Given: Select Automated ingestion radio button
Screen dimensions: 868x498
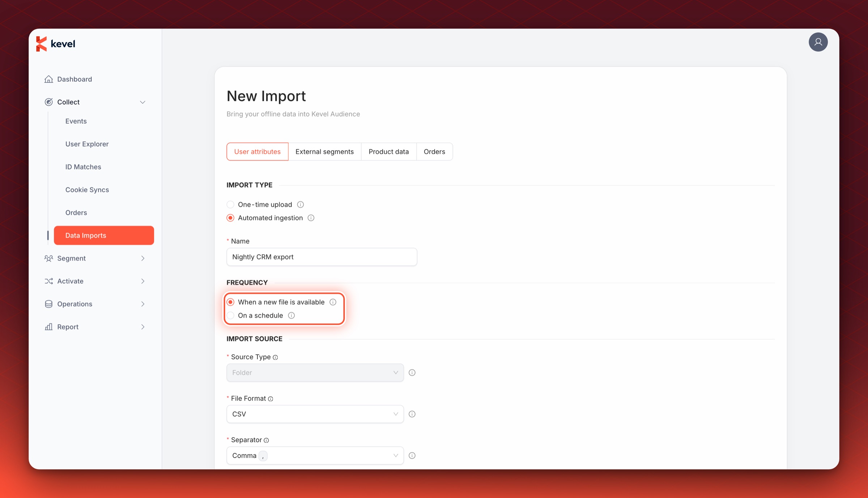Looking at the screenshot, I should tap(230, 218).
